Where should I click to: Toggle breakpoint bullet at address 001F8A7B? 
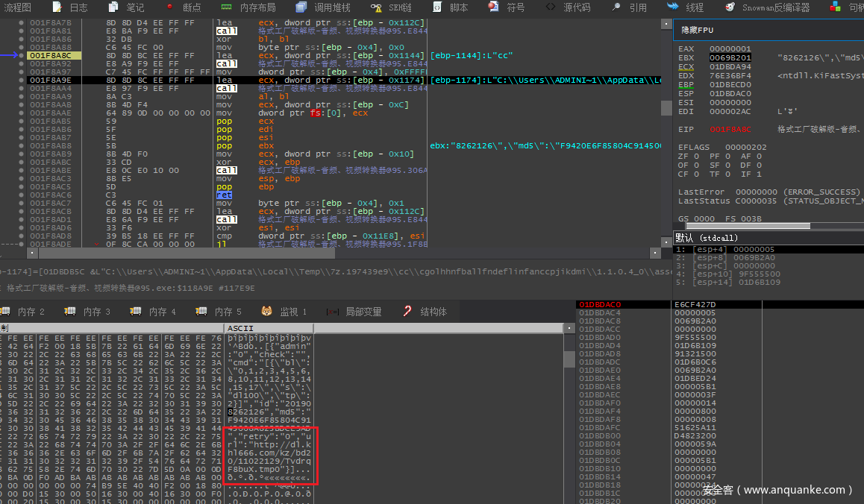(x=22, y=22)
